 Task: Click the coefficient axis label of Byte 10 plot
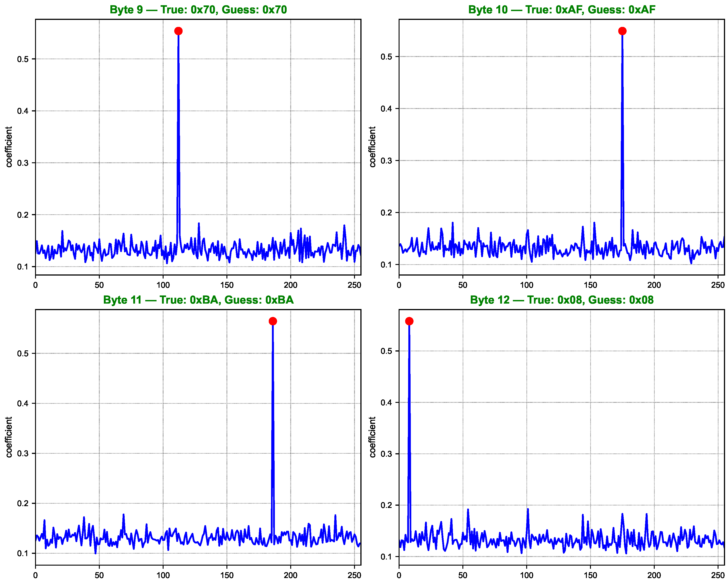(372, 147)
